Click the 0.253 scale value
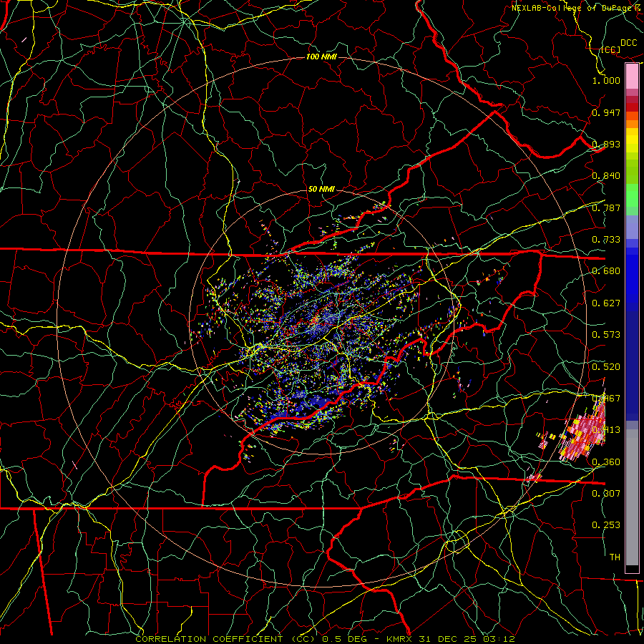Image resolution: width=644 pixels, height=644 pixels. [606, 525]
